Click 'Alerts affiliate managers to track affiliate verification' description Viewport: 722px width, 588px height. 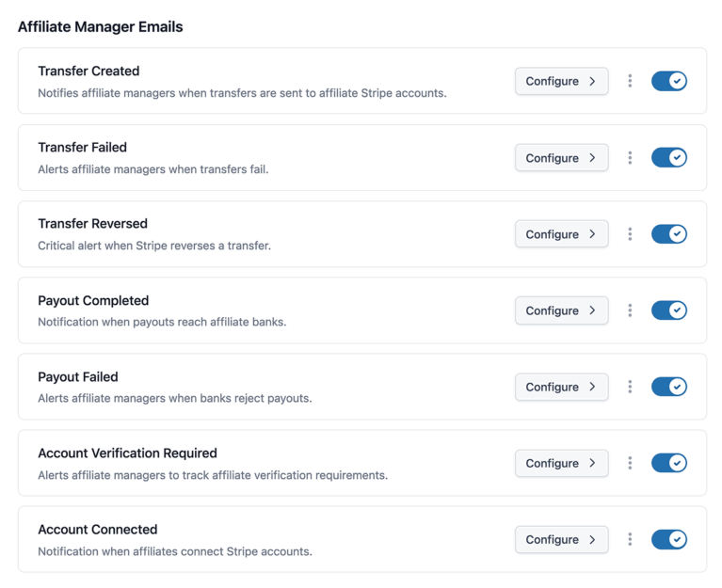tap(213, 475)
